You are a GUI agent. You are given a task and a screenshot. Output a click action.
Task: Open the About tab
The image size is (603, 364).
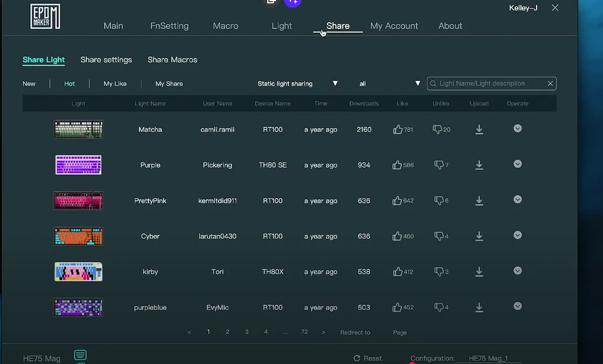pyautogui.click(x=451, y=26)
